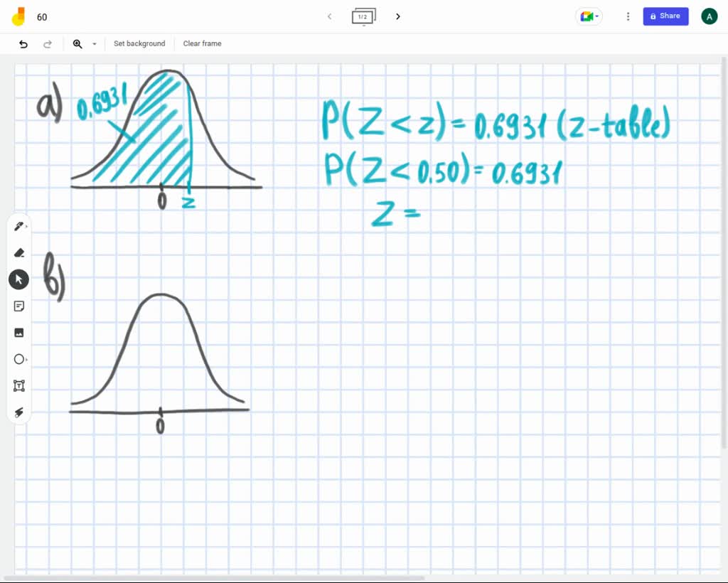The width and height of the screenshot is (728, 583).
Task: Activate the laser pointer tool
Action: [18, 412]
